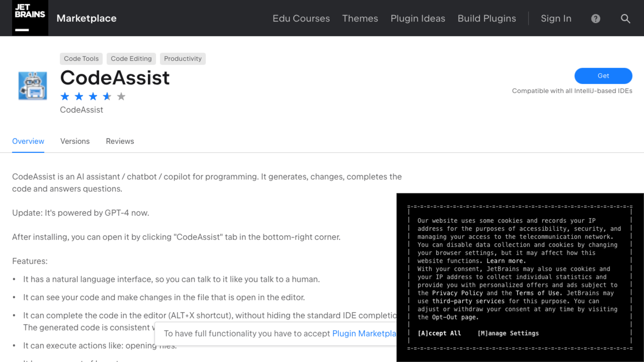
Task: Open Plugin Ideas page
Action: pos(418,18)
